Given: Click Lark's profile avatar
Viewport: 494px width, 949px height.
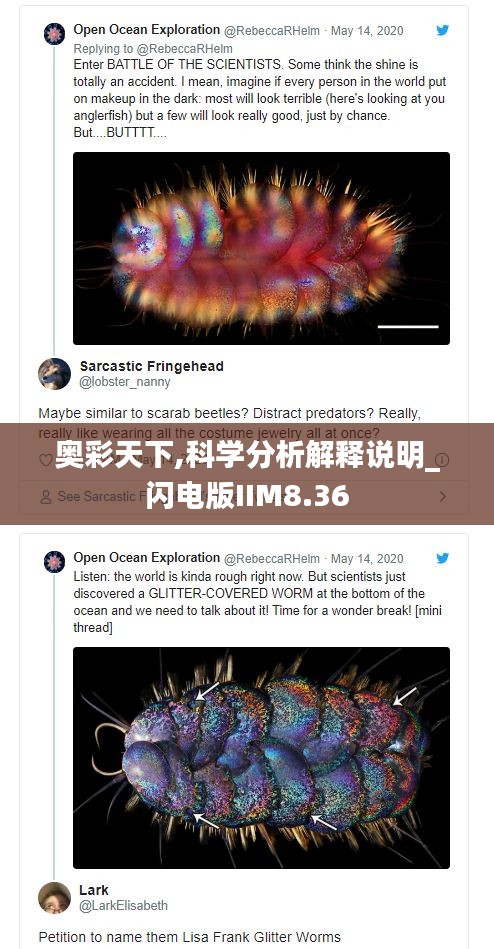Looking at the screenshot, I should (54, 898).
